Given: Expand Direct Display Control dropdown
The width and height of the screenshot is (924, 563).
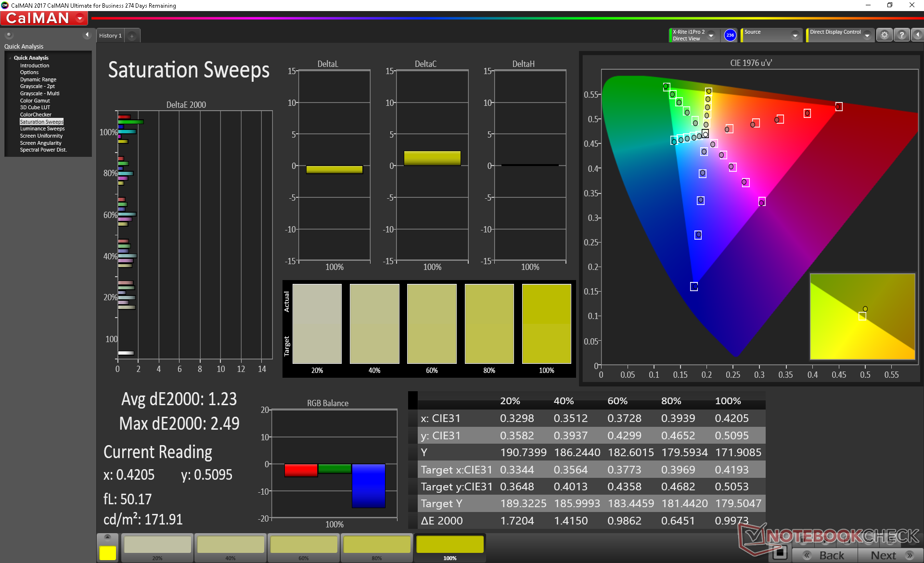Looking at the screenshot, I should click(867, 36).
